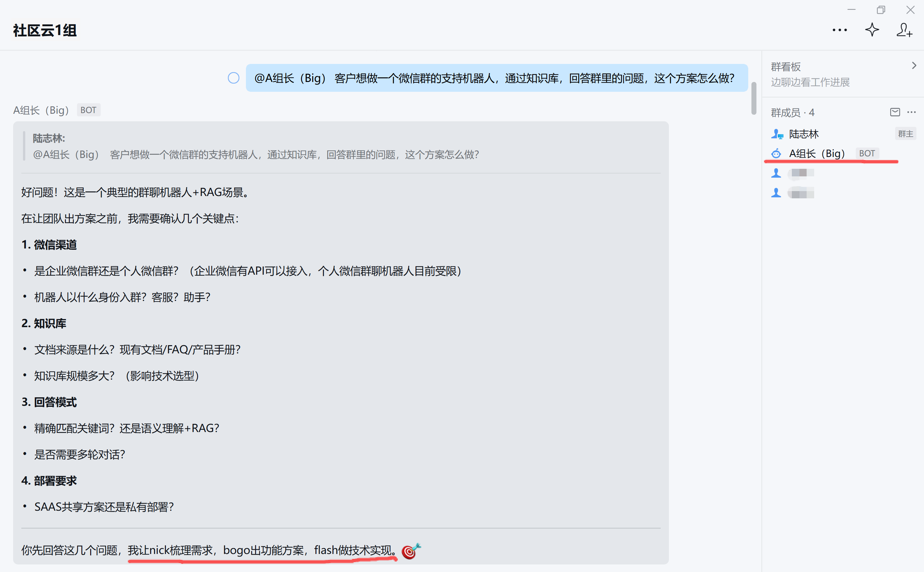Viewport: 924px width, 572px height.
Task: Open the 群看板 board entry
Action: (x=843, y=74)
